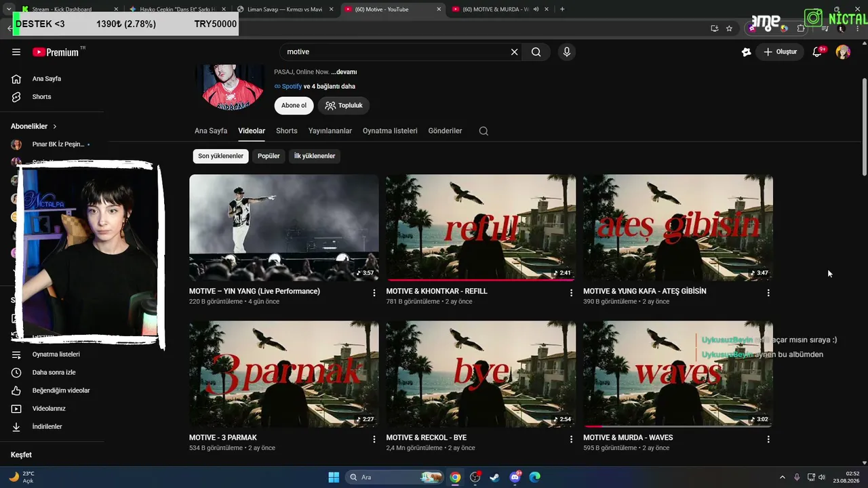Open the Windows Start menu
The height and width of the screenshot is (488, 868).
click(334, 477)
